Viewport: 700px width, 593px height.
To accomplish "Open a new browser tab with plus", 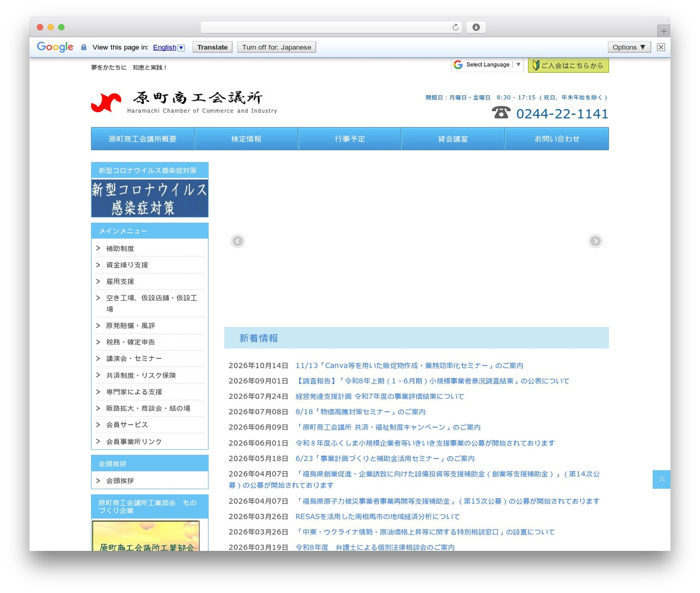I will [x=663, y=31].
